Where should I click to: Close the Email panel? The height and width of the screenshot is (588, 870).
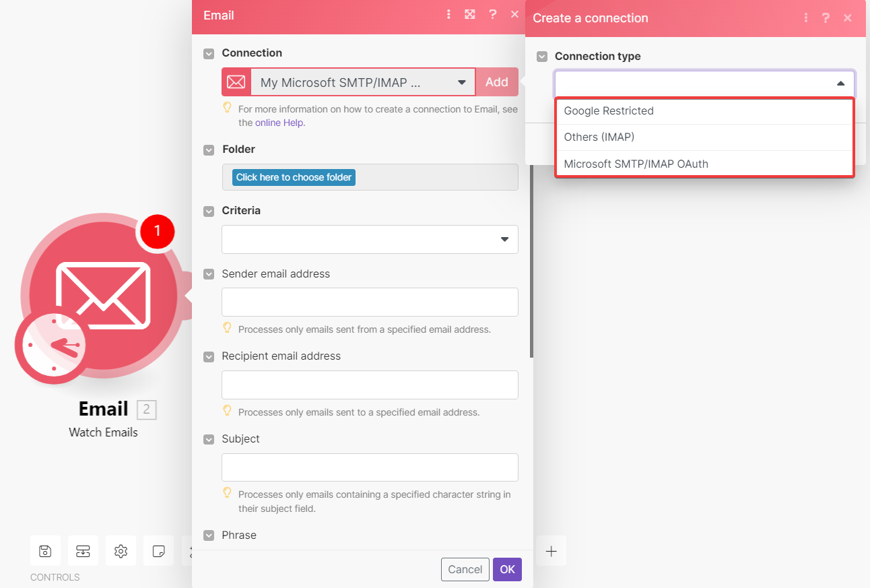tap(514, 15)
